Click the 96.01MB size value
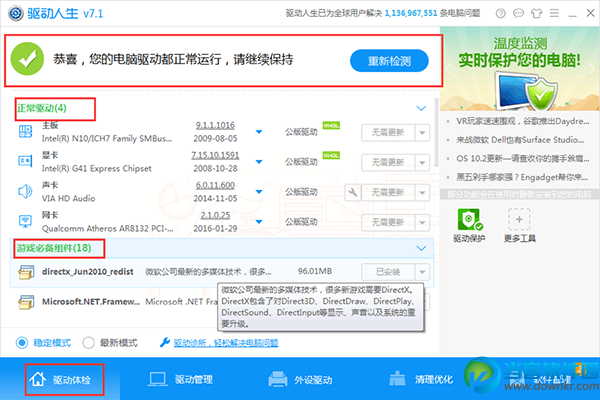 click(x=315, y=271)
